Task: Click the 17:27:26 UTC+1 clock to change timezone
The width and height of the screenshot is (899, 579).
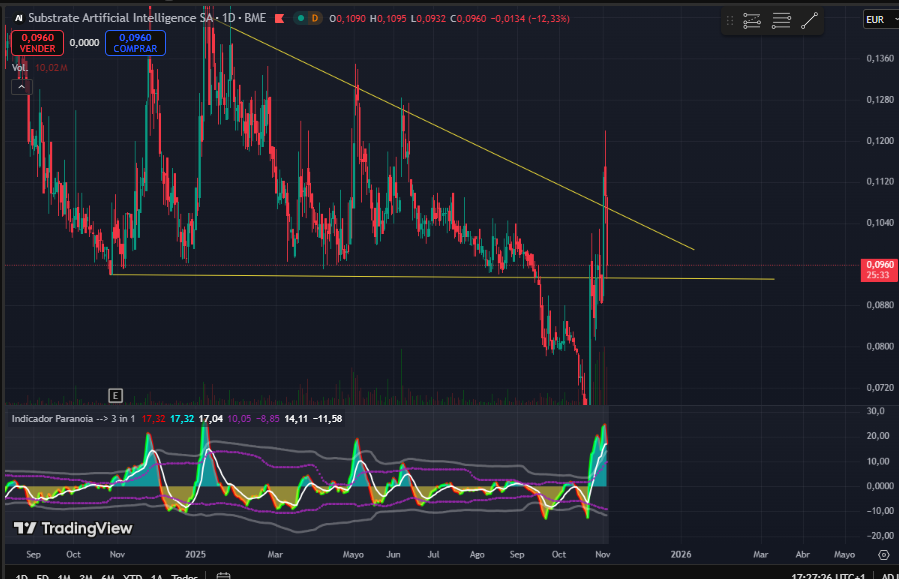Action: coord(828,575)
